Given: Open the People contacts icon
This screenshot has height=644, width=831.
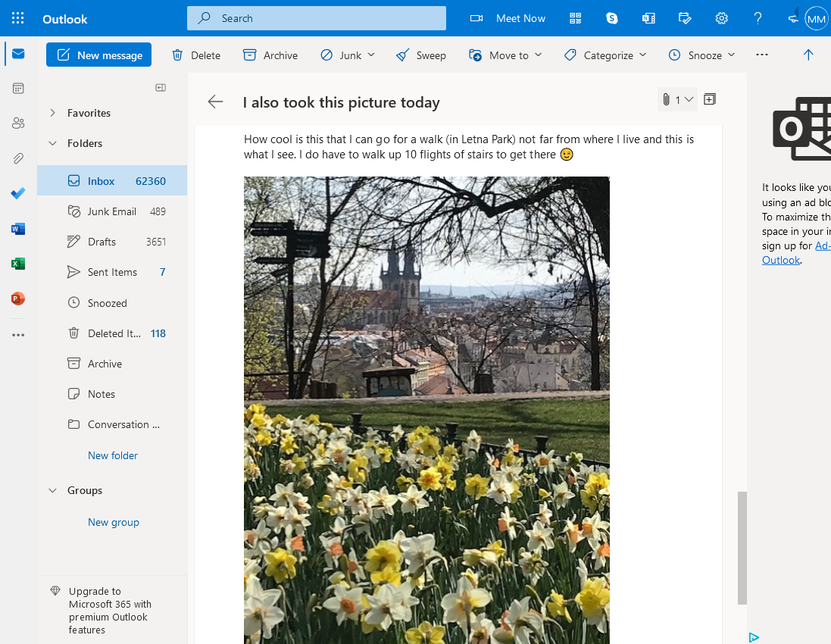Looking at the screenshot, I should (18, 123).
